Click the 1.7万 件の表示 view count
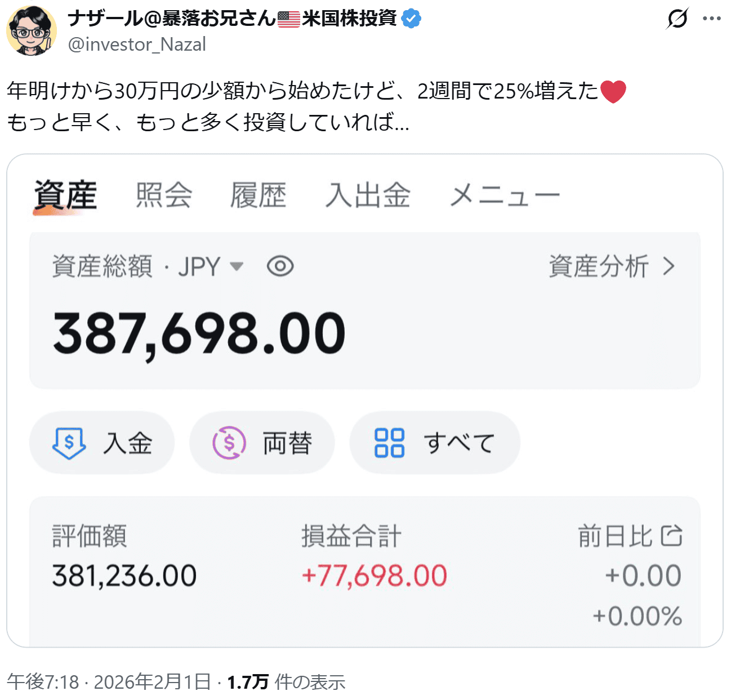The width and height of the screenshot is (731, 700). 286,682
